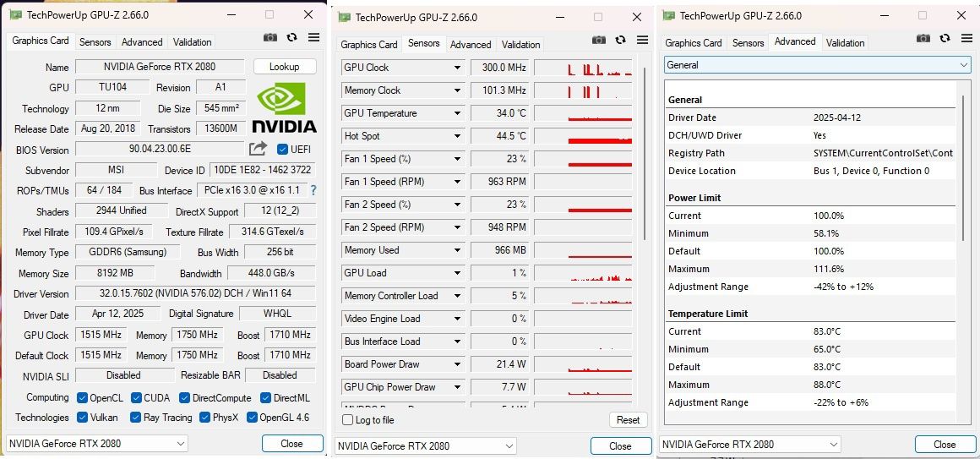Image resolution: width=980 pixels, height=459 pixels.
Task: Click the GPU-Z title bar icon in the Graphics Card window
Action: click(x=15, y=14)
